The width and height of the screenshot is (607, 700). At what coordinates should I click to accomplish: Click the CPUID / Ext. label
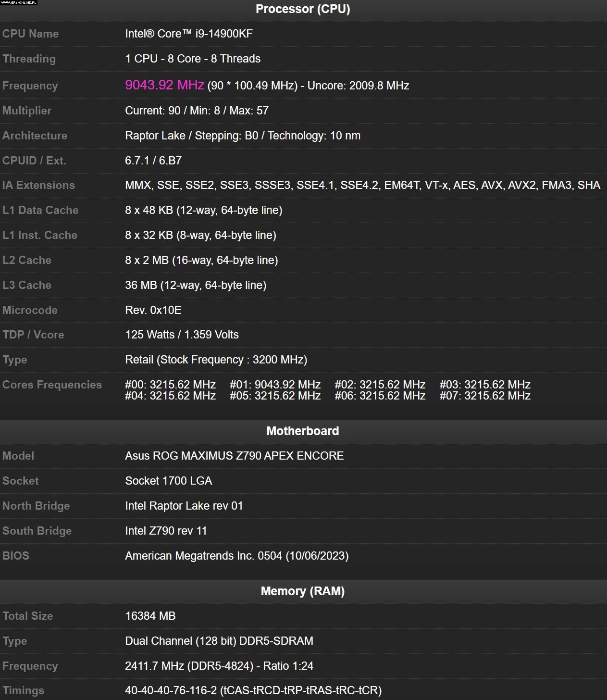coord(34,161)
